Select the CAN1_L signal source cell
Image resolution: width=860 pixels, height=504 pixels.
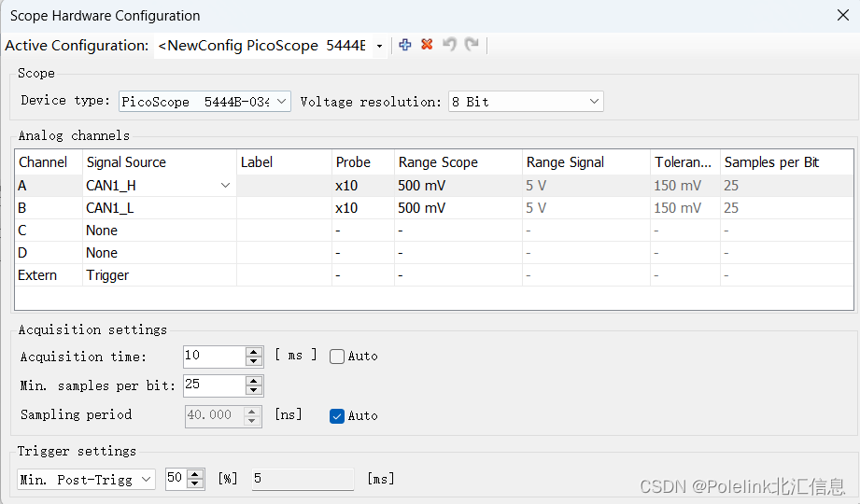(160, 208)
